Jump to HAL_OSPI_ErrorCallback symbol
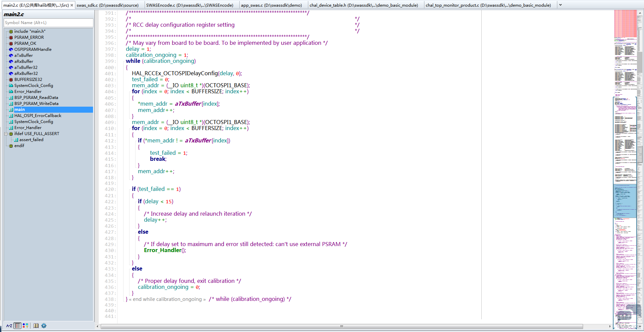 38,116
